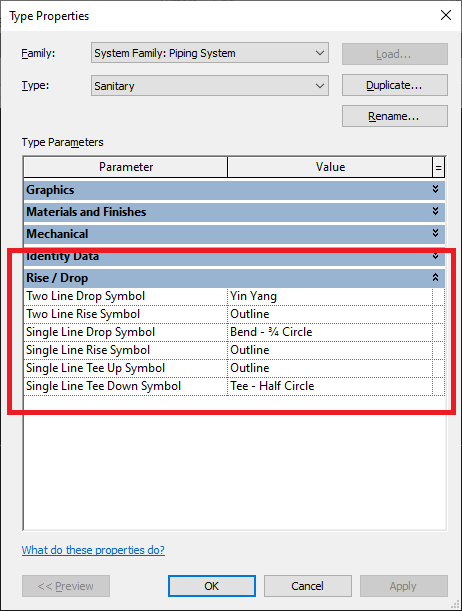Open the What do these properties do link
462x611 pixels.
[x=93, y=550]
